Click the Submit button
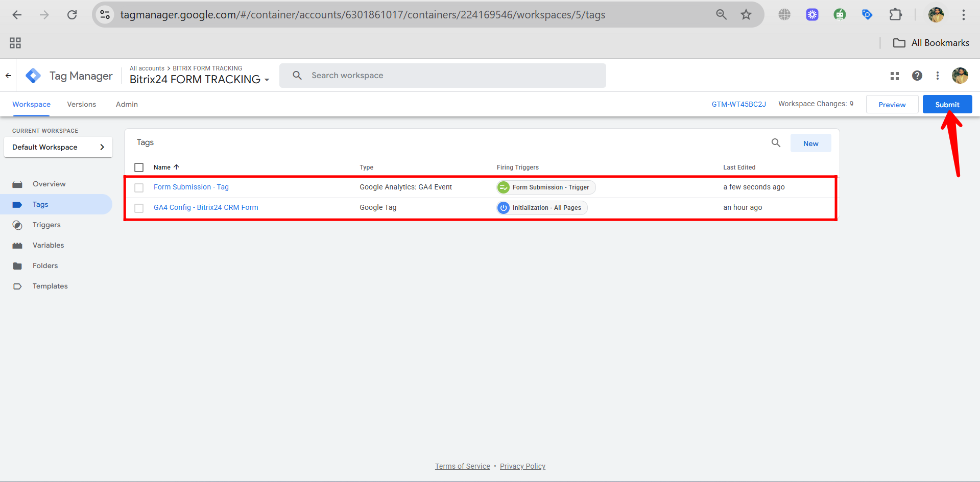This screenshot has height=482, width=980. pos(947,104)
